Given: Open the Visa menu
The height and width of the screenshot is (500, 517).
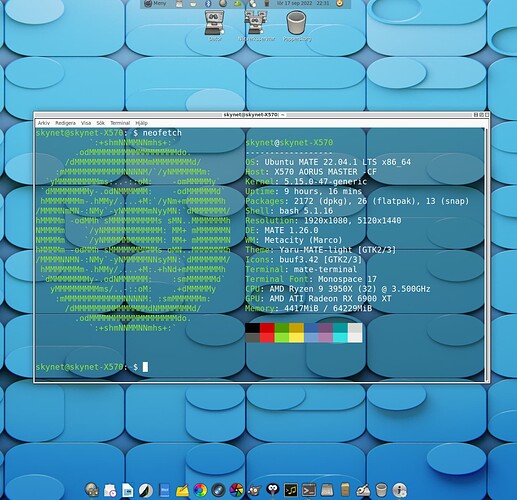Looking at the screenshot, I should pos(86,123).
